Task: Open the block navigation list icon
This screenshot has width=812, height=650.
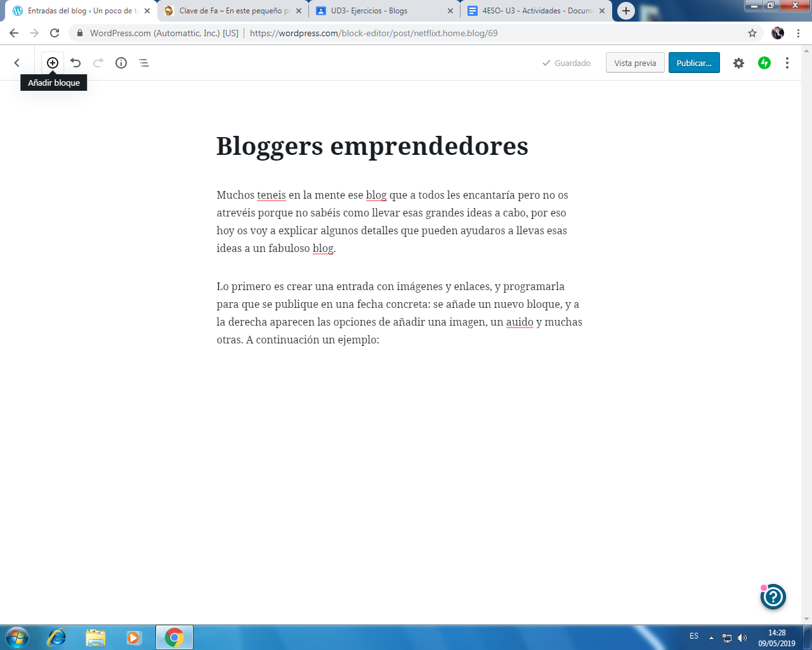Action: [144, 63]
